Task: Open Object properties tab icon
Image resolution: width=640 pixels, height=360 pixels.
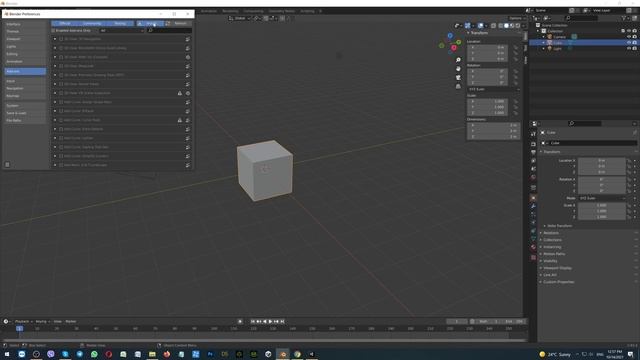Action: (533, 198)
